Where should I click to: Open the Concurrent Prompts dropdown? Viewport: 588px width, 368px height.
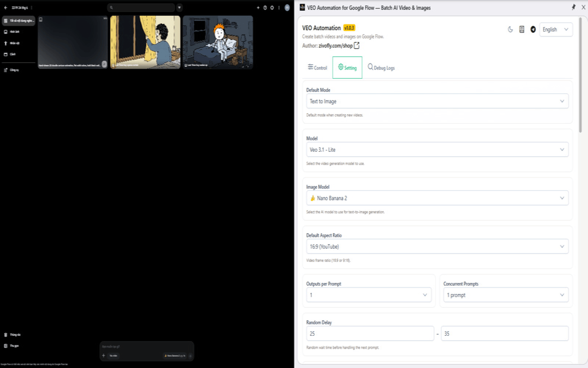click(506, 295)
